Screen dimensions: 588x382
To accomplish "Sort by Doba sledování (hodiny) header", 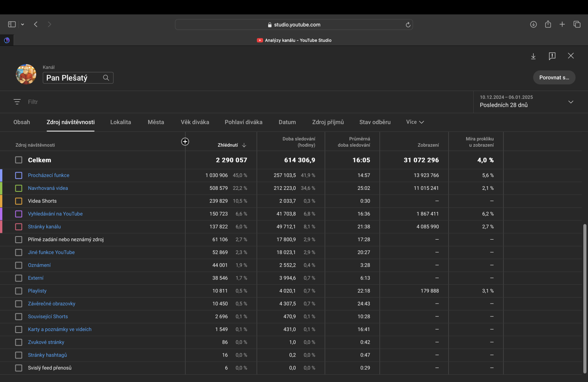I will click(x=299, y=142).
